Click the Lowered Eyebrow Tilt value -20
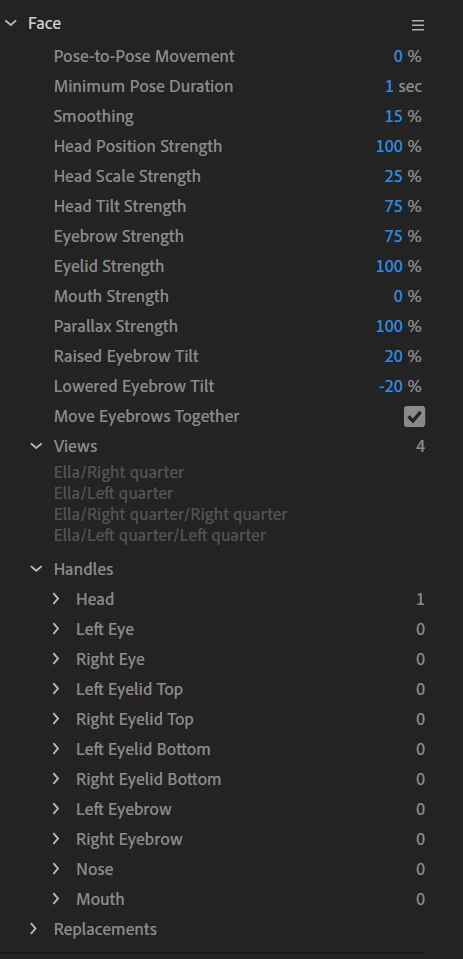Viewport: 463px width, 959px height. pos(390,386)
